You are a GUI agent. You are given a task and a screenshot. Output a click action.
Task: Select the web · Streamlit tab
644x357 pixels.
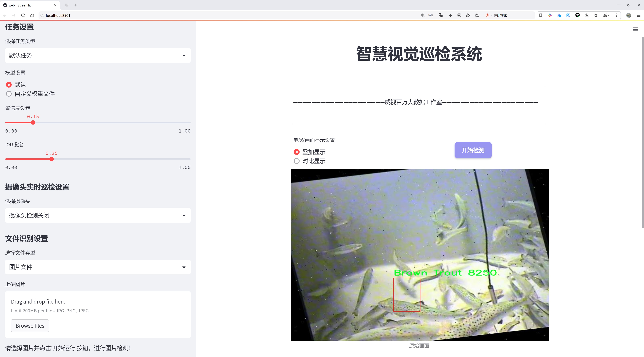point(29,5)
